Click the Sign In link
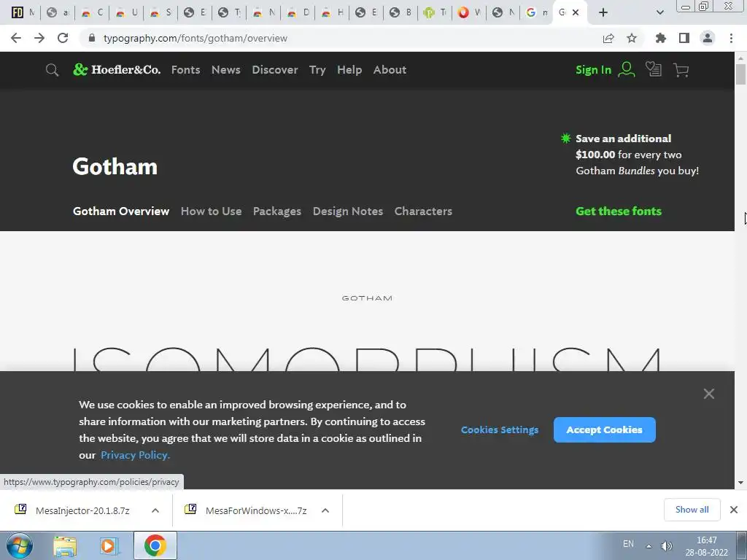This screenshot has width=747, height=560. click(x=593, y=70)
